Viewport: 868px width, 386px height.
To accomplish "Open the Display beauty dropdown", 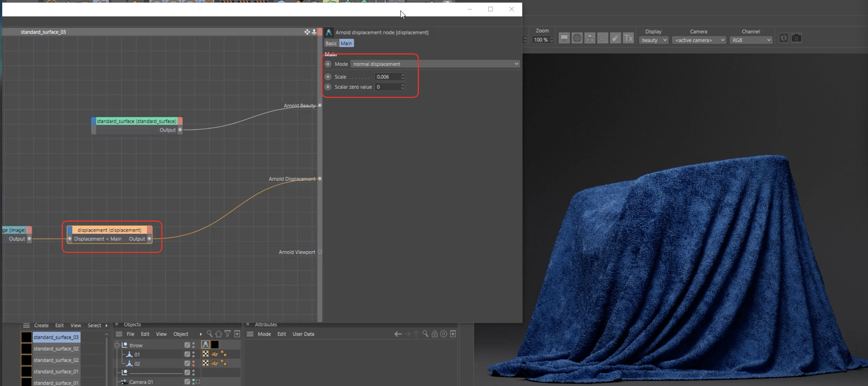I will click(x=653, y=40).
